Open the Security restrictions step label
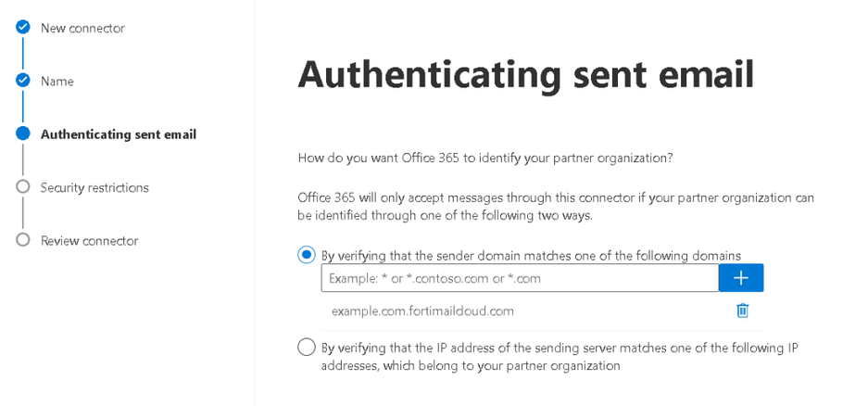Viewport: 868px width, 406px height. 94,188
